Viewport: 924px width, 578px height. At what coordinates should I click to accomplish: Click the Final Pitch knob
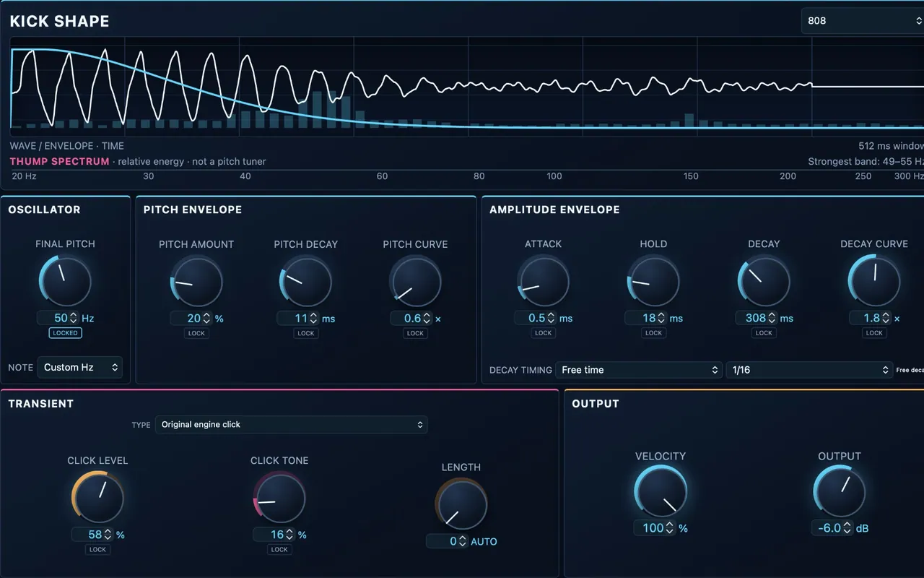pos(65,280)
